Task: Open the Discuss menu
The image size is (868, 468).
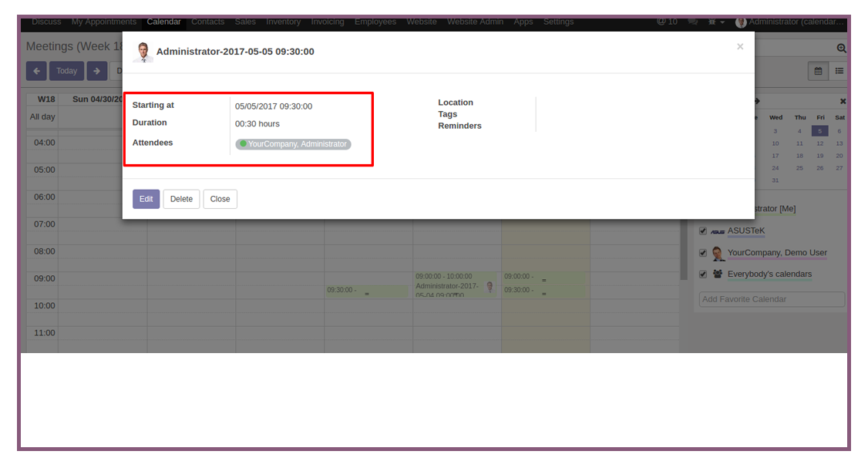Action: (46, 22)
